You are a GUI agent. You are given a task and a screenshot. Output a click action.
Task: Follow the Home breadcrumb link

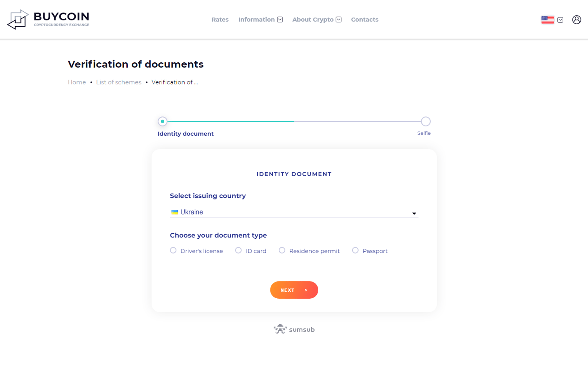point(77,82)
